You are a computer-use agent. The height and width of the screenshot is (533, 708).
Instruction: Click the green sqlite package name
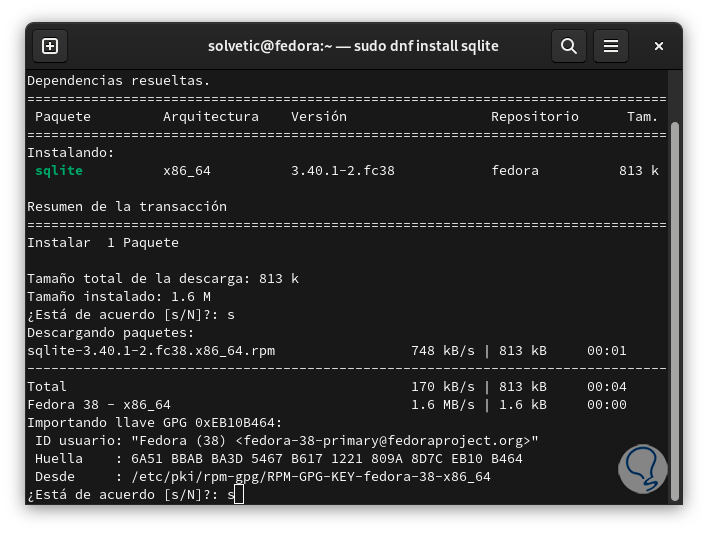click(59, 171)
